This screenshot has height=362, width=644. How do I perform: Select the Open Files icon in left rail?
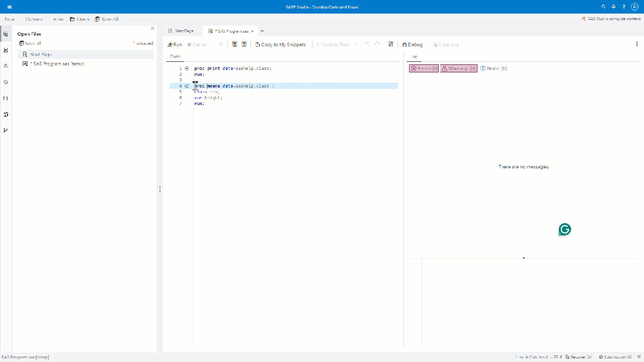tap(6, 34)
